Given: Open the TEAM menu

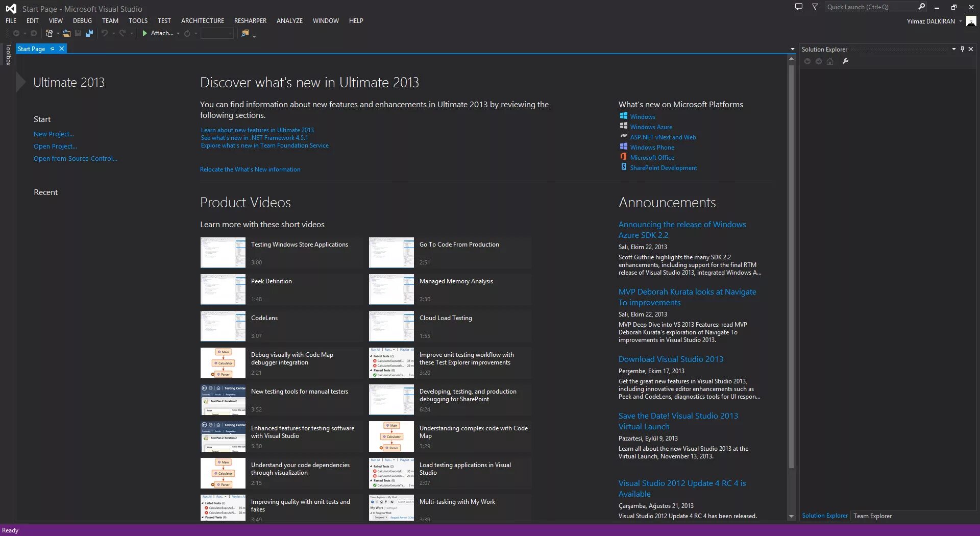Looking at the screenshot, I should pyautogui.click(x=110, y=21).
